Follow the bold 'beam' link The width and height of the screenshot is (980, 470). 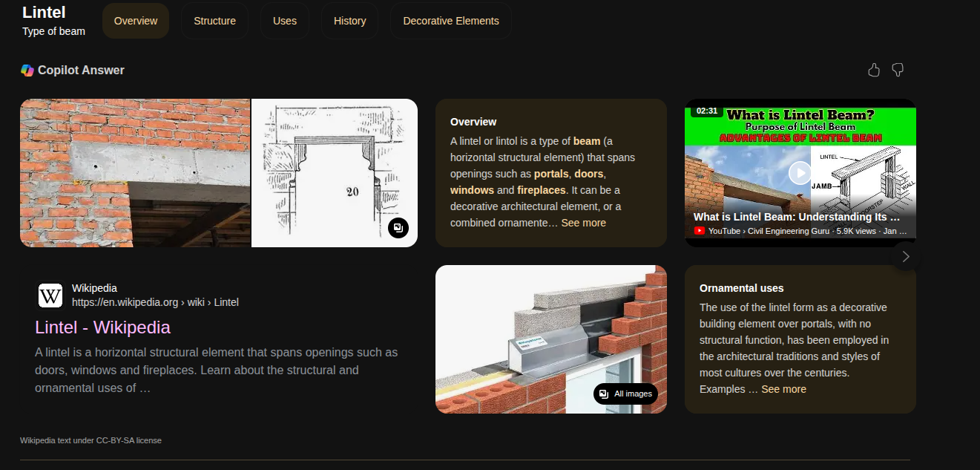pos(587,141)
